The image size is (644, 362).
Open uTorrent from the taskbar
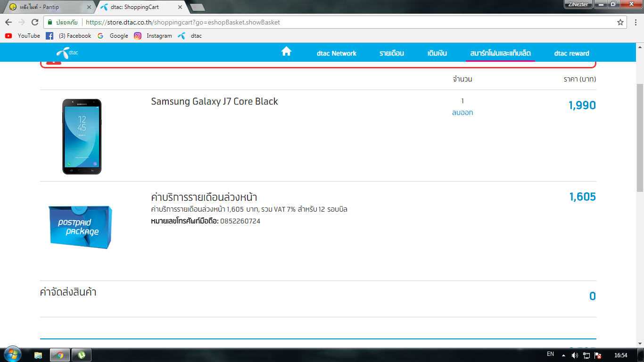pos(81,355)
